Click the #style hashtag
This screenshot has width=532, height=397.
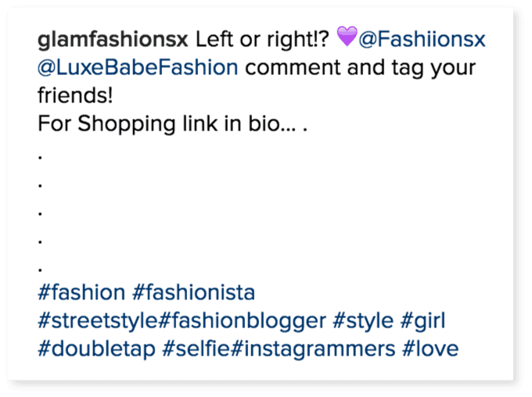click(366, 321)
